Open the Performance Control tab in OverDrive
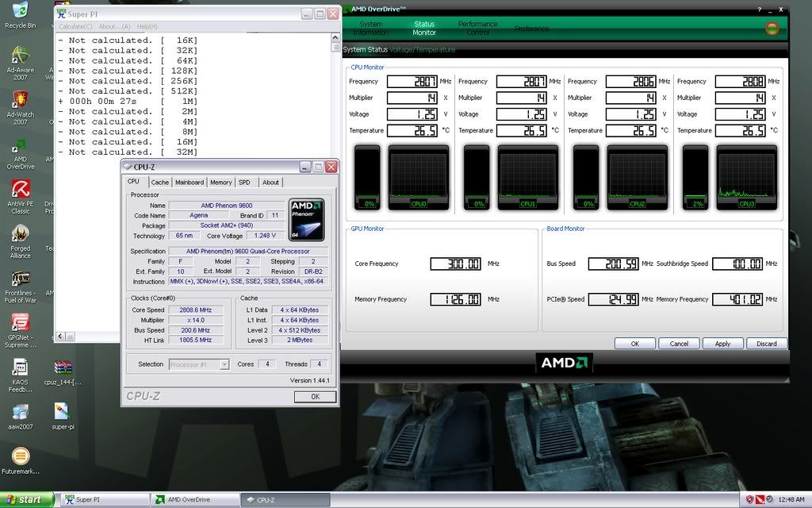This screenshot has width=812, height=508. click(x=477, y=28)
